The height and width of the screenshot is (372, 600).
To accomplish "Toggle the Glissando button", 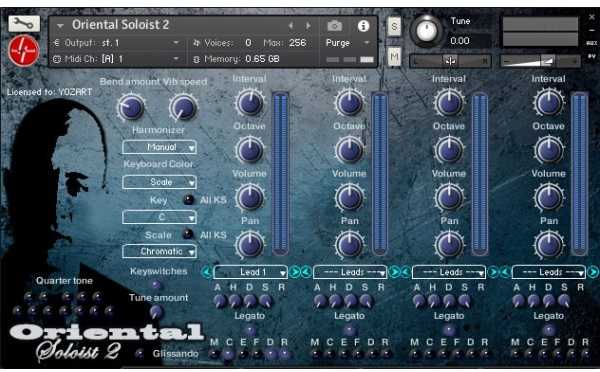I will click(139, 353).
